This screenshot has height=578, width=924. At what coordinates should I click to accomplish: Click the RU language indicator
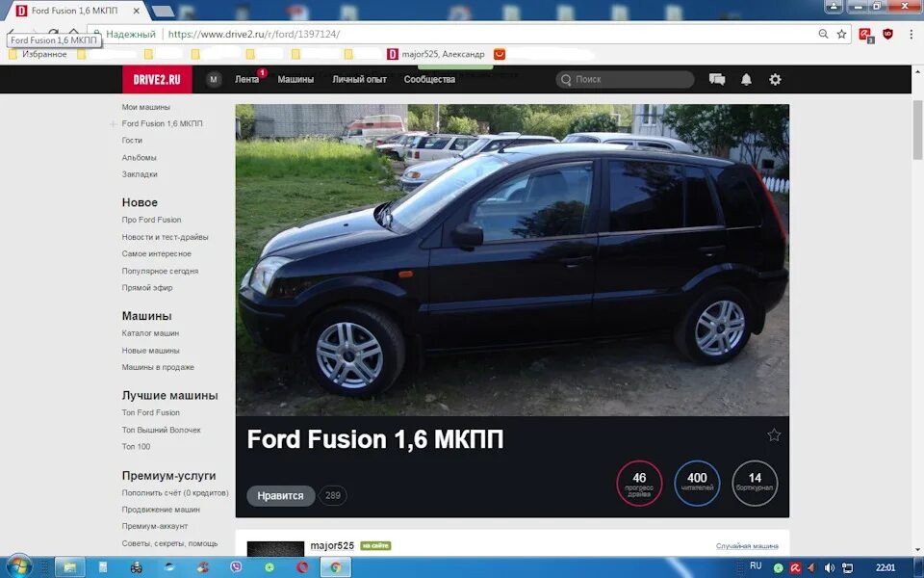tap(756, 566)
